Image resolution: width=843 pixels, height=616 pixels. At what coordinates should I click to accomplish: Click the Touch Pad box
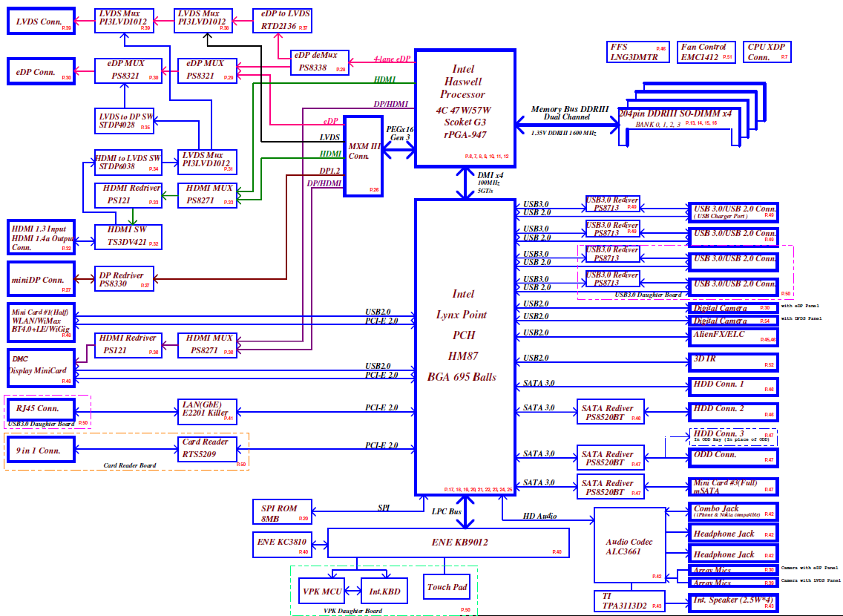point(447,587)
